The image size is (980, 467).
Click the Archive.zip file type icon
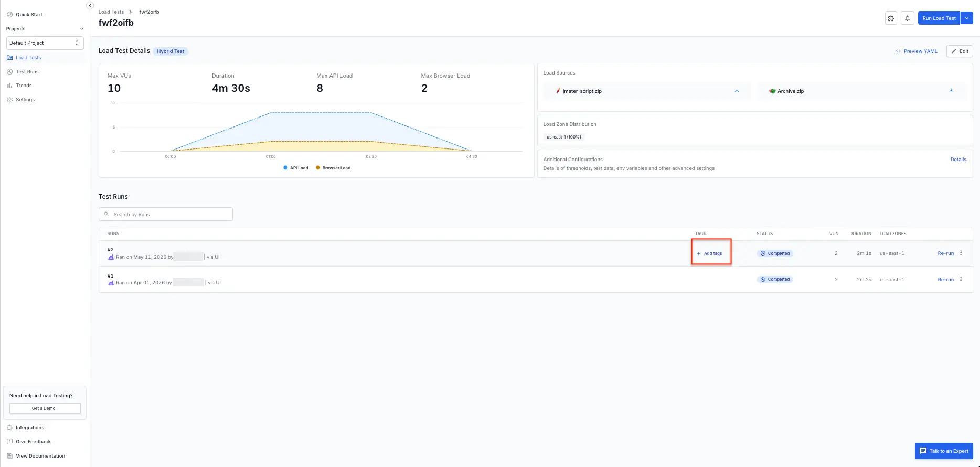772,91
